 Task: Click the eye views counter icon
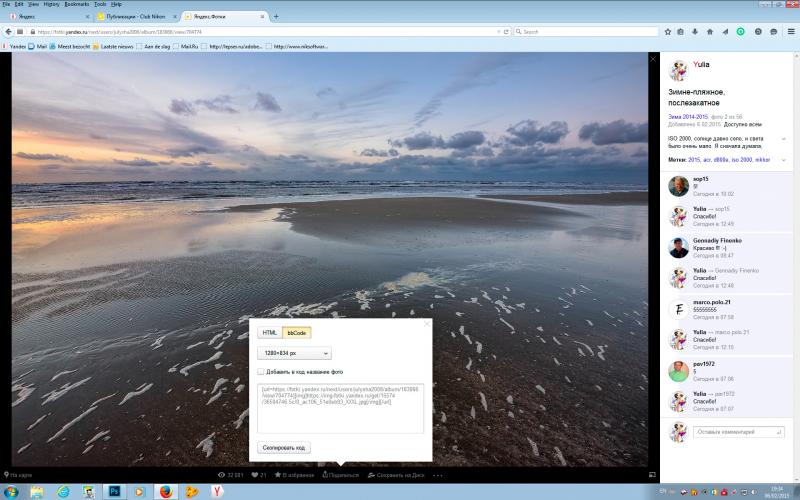click(x=221, y=475)
